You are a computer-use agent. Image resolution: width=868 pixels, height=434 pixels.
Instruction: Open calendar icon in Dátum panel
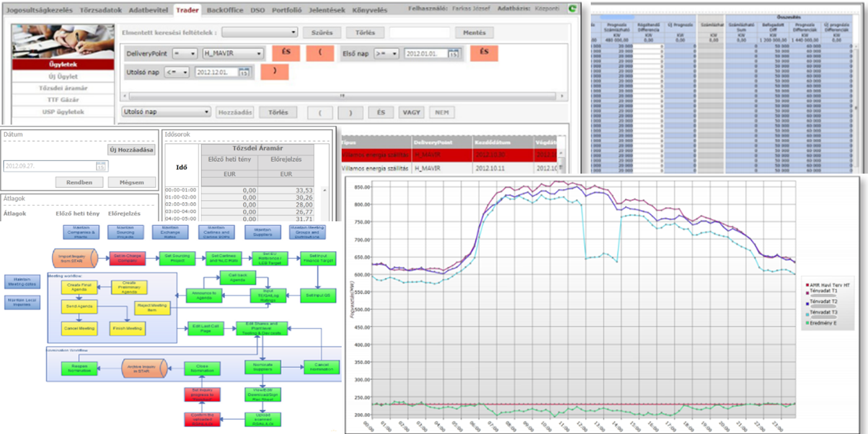click(100, 166)
